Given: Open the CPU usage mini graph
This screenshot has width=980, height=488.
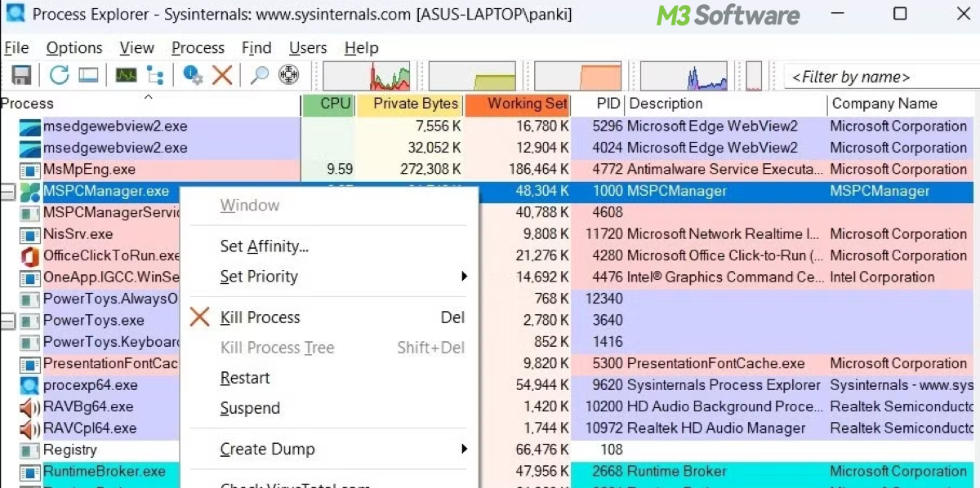Looking at the screenshot, I should click(x=367, y=76).
